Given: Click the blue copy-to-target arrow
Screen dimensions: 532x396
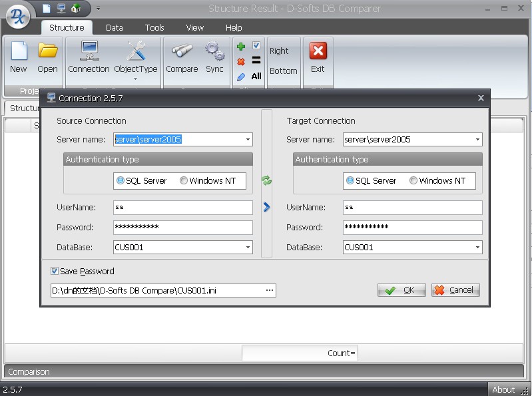Looking at the screenshot, I should [x=267, y=207].
